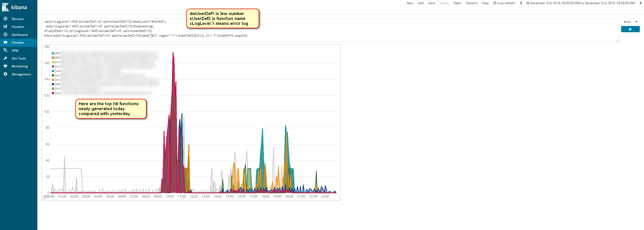Click the magenta [virtu legend swatch

[53, 93]
